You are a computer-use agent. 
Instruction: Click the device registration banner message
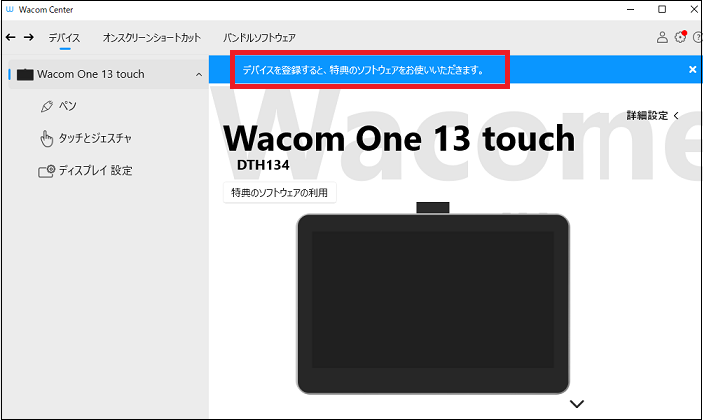(x=363, y=70)
